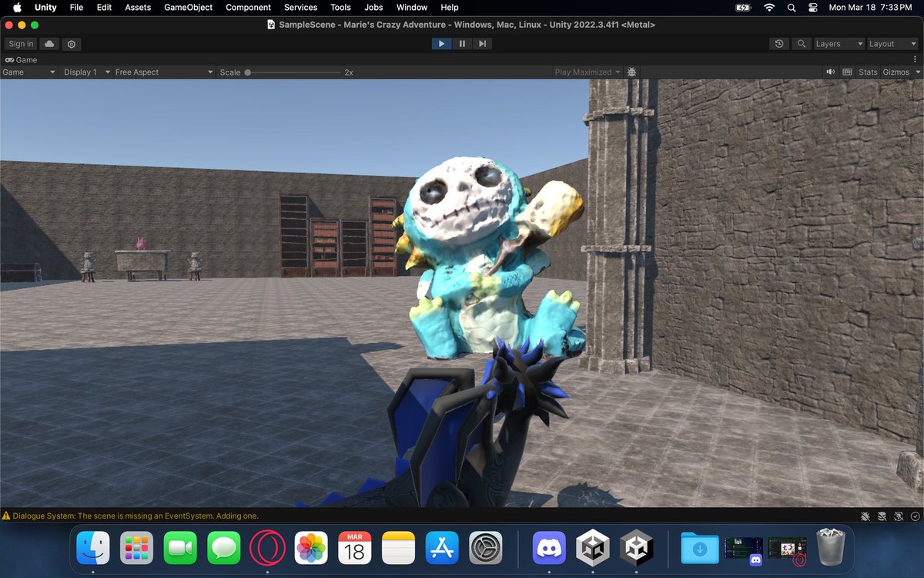Open the App Store from the Dock
The height and width of the screenshot is (578, 924).
(442, 548)
